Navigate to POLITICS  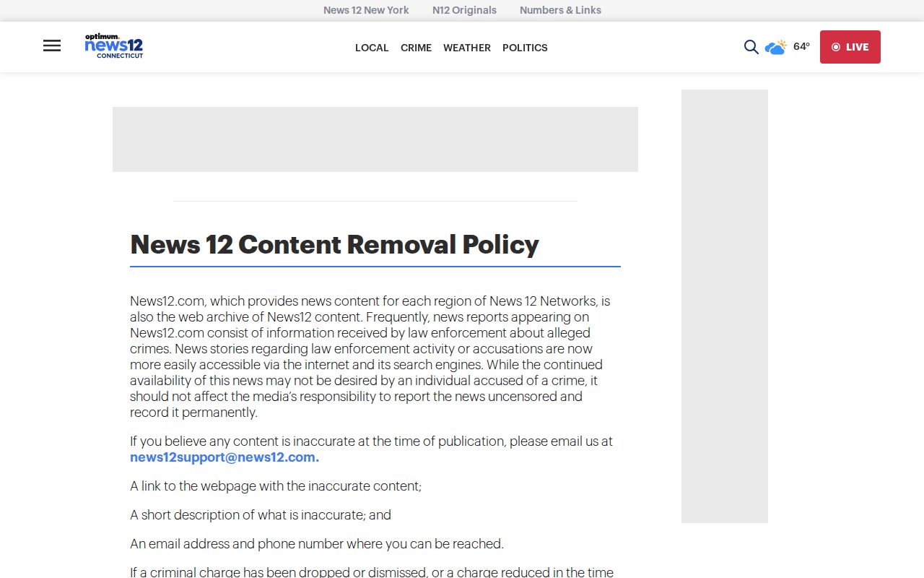point(525,48)
